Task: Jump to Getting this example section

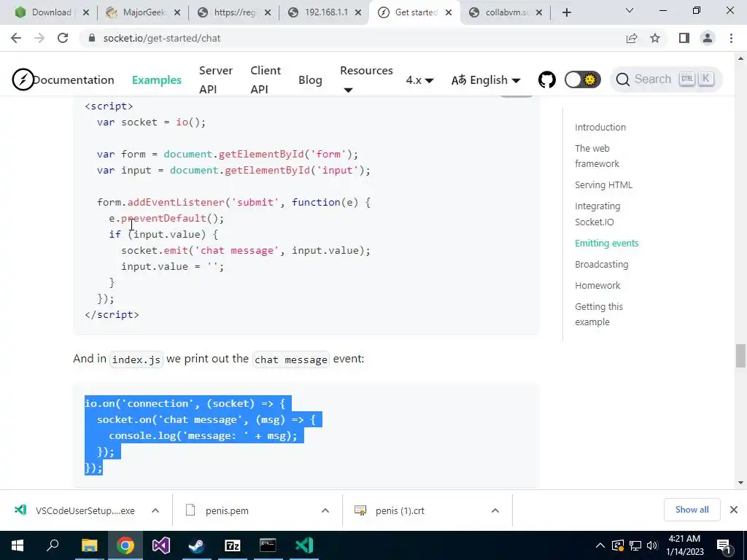Action: 599,314
